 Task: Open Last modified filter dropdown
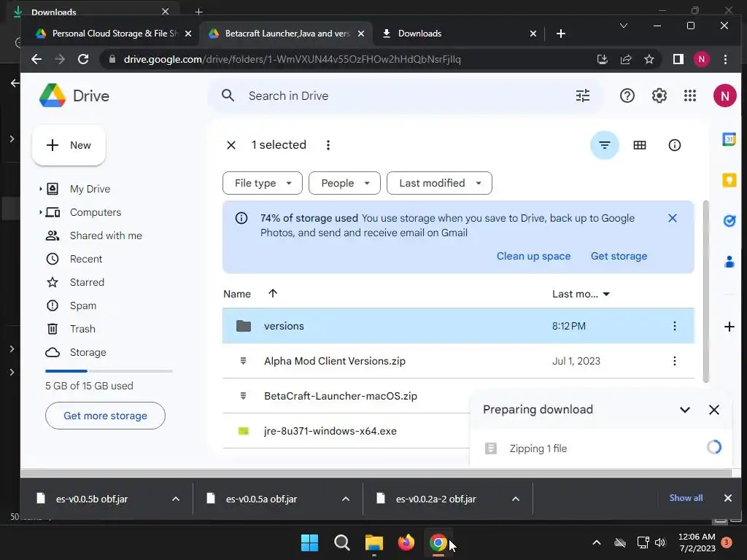click(439, 183)
